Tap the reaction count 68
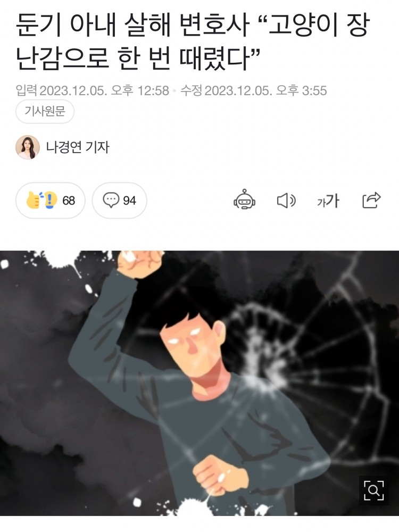Image resolution: width=399 pixels, height=532 pixels. coord(69,201)
